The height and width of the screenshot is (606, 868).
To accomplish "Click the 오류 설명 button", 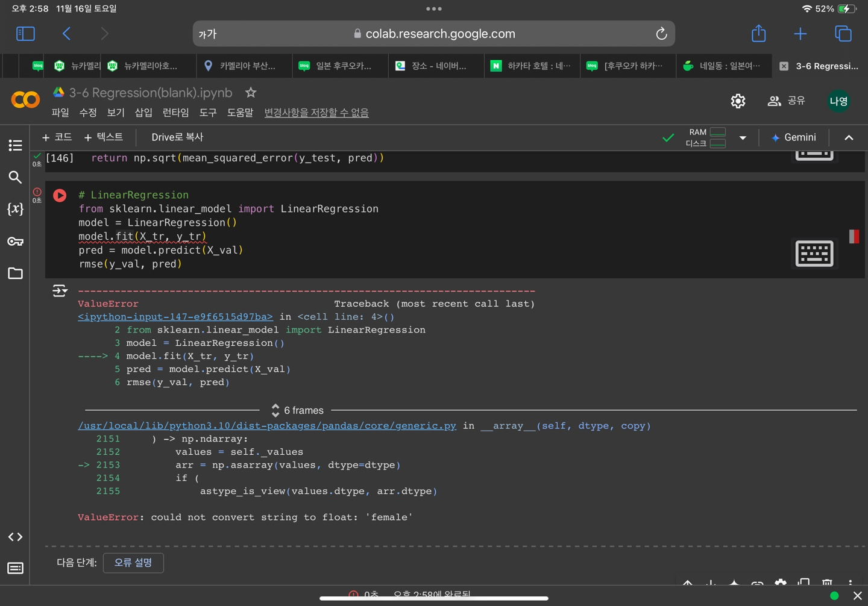I will coord(133,563).
